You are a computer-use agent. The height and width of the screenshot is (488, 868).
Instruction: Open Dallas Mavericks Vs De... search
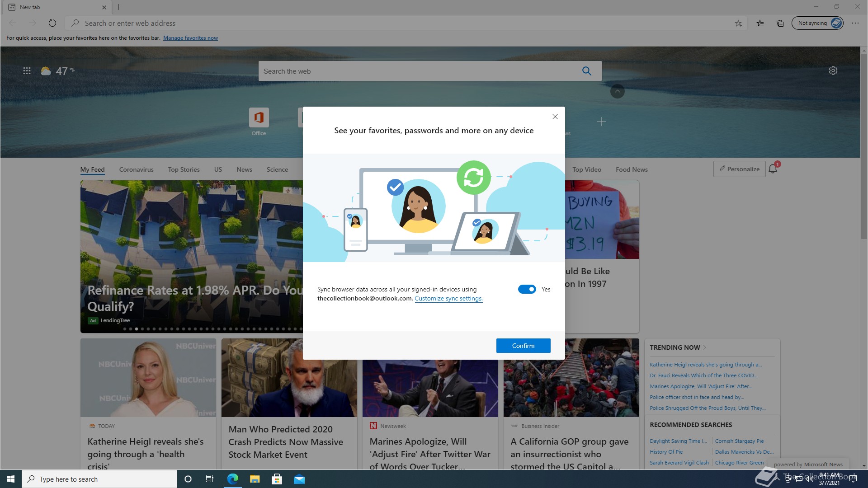pos(744,452)
